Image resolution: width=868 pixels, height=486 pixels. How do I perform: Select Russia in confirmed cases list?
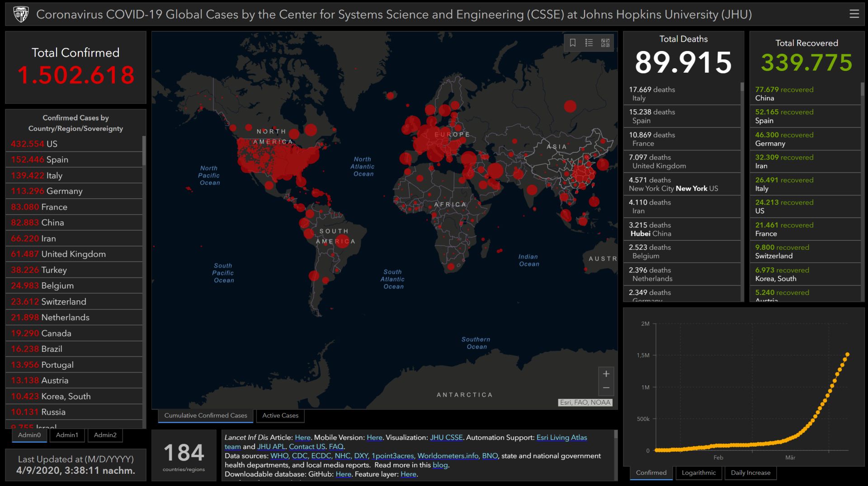[x=74, y=412]
